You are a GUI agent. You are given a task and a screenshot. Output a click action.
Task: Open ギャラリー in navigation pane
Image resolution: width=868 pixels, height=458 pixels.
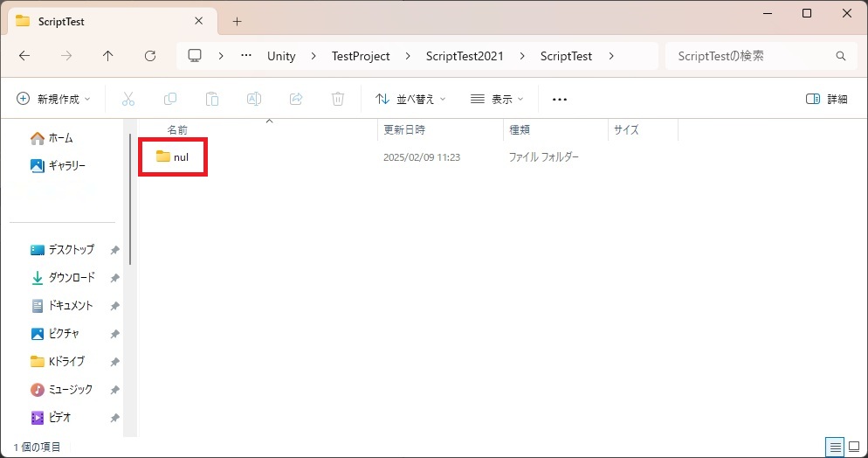pyautogui.click(x=58, y=165)
